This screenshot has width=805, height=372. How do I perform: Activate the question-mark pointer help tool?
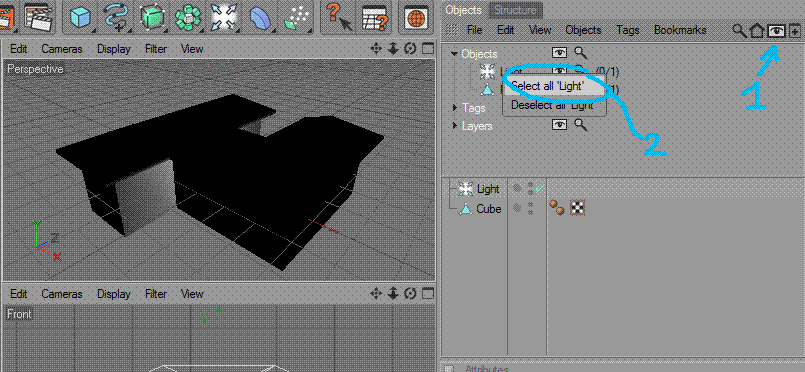[339, 18]
